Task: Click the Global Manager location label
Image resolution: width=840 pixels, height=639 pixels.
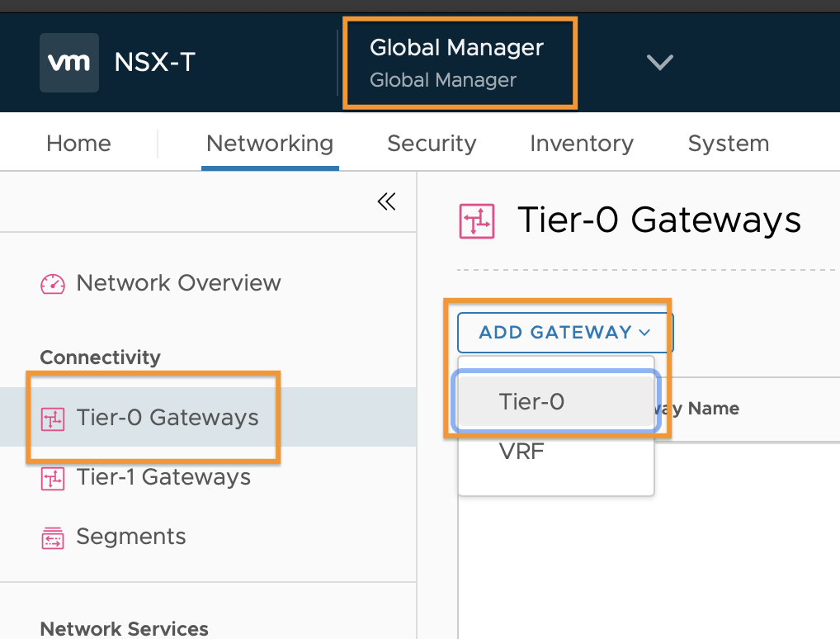Action: point(457,63)
